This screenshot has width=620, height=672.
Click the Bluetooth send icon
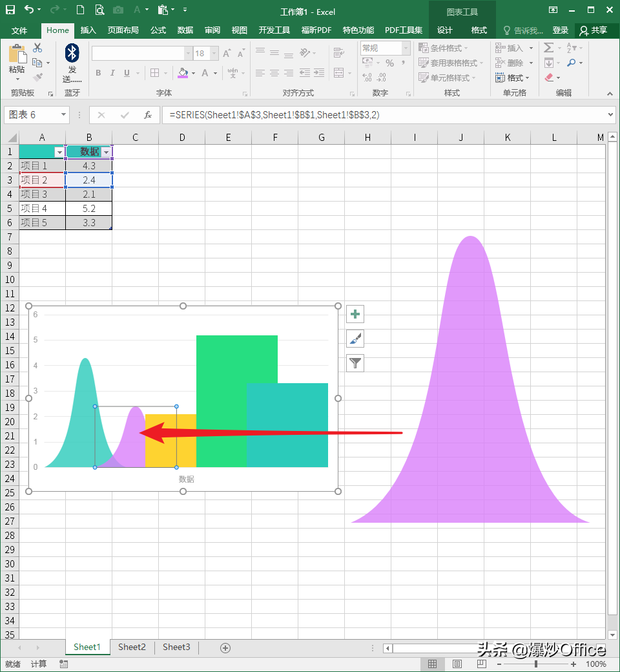tap(72, 53)
